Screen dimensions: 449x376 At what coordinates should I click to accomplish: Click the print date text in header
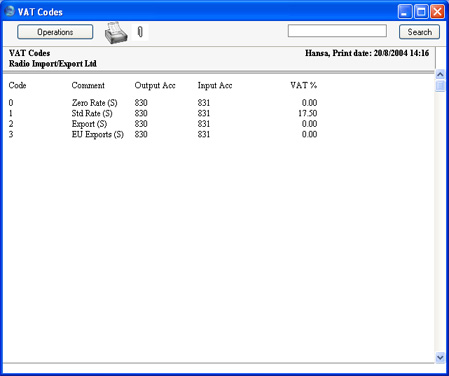pyautogui.click(x=367, y=53)
